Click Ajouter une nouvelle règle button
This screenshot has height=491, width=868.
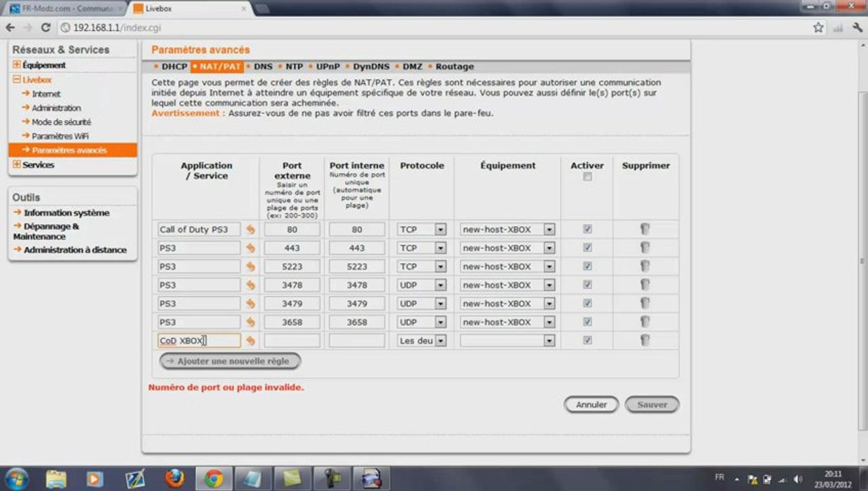[230, 361]
